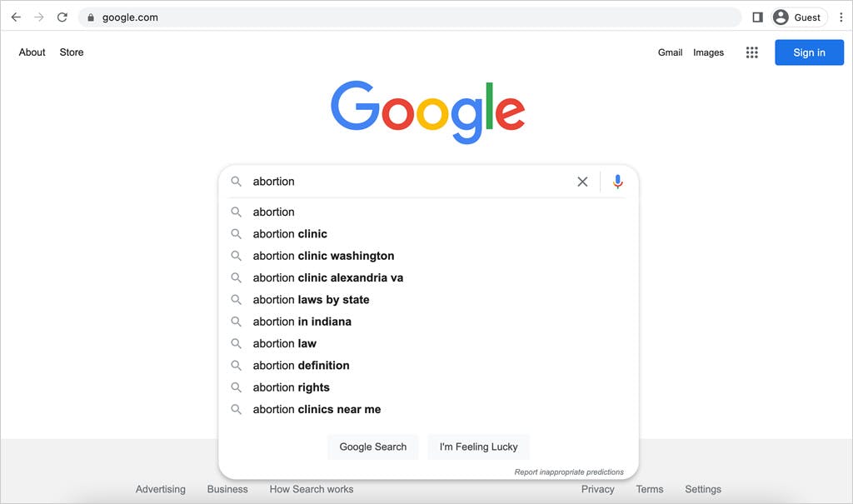The height and width of the screenshot is (504, 853).
Task: Switch to Google Images
Action: point(708,52)
